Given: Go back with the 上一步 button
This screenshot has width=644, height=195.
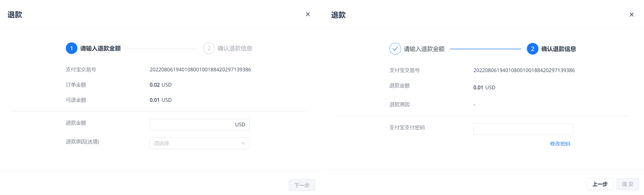Looking at the screenshot, I should click(x=600, y=184).
